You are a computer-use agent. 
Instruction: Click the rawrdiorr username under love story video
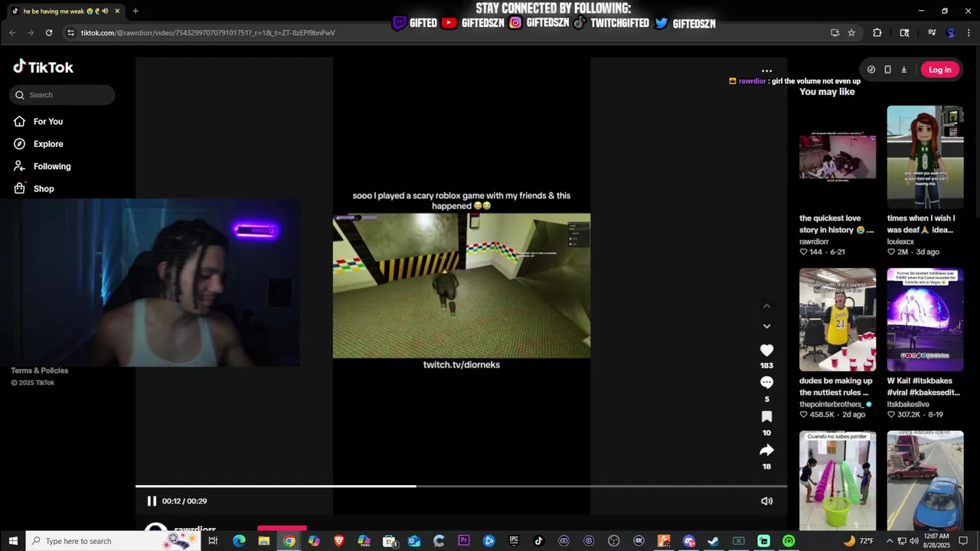tap(814, 242)
